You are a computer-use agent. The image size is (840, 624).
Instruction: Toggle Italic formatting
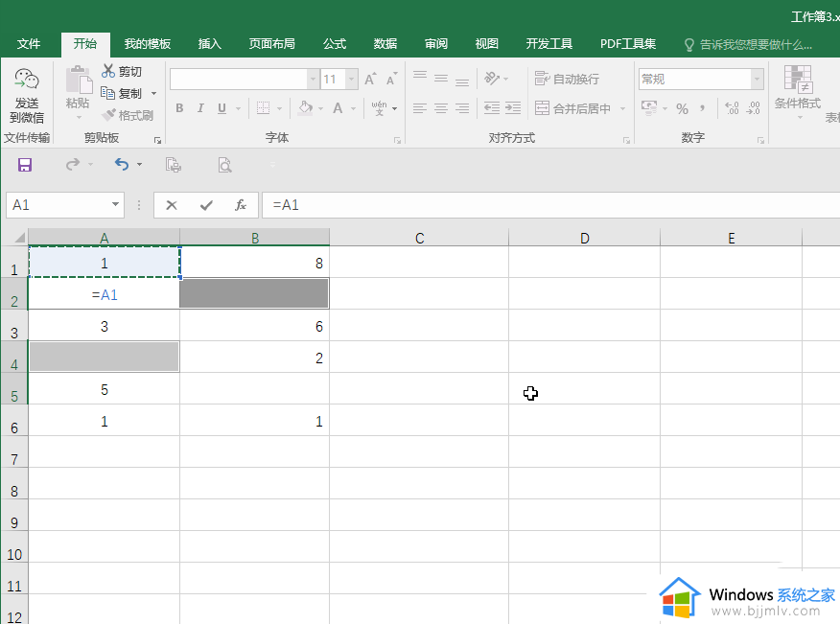pyautogui.click(x=200, y=108)
